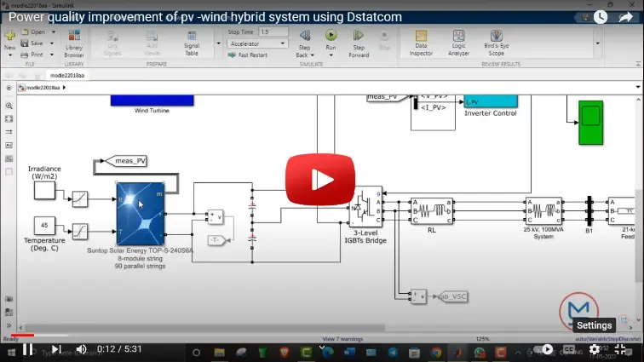Select the Suntop Solar Energy PV array block

pos(141,213)
